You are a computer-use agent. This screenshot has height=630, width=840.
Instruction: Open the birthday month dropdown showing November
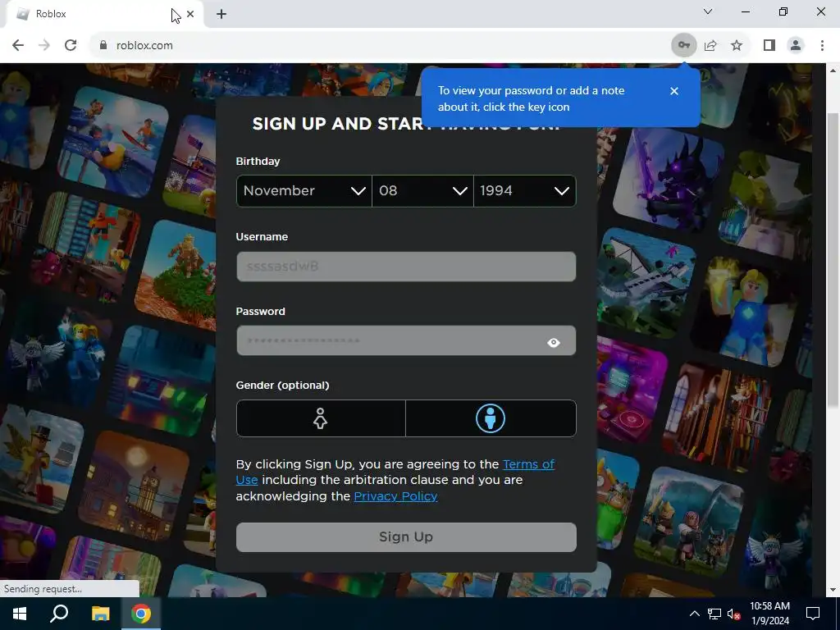pos(304,190)
